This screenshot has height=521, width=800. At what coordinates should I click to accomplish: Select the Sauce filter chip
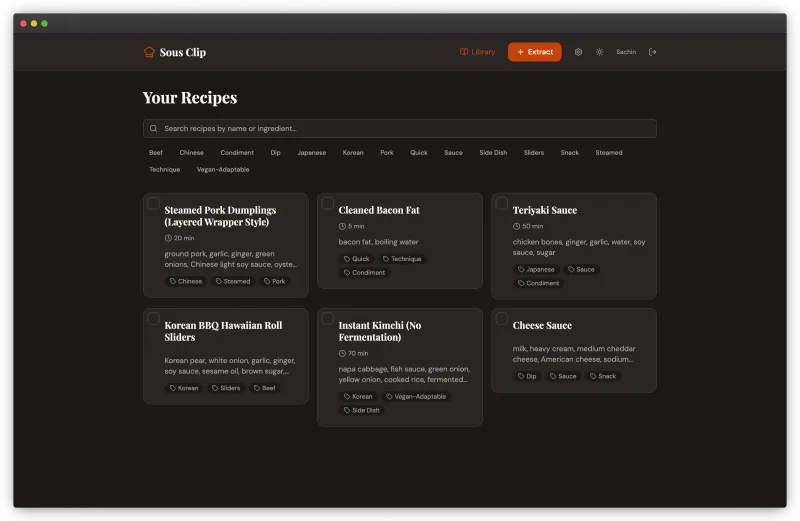(453, 153)
